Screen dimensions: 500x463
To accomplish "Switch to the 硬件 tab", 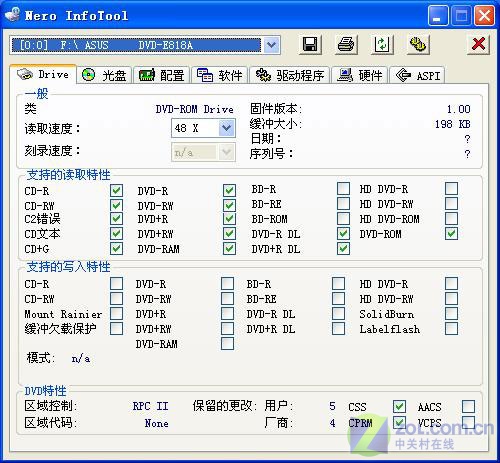I will pyautogui.click(x=360, y=75).
